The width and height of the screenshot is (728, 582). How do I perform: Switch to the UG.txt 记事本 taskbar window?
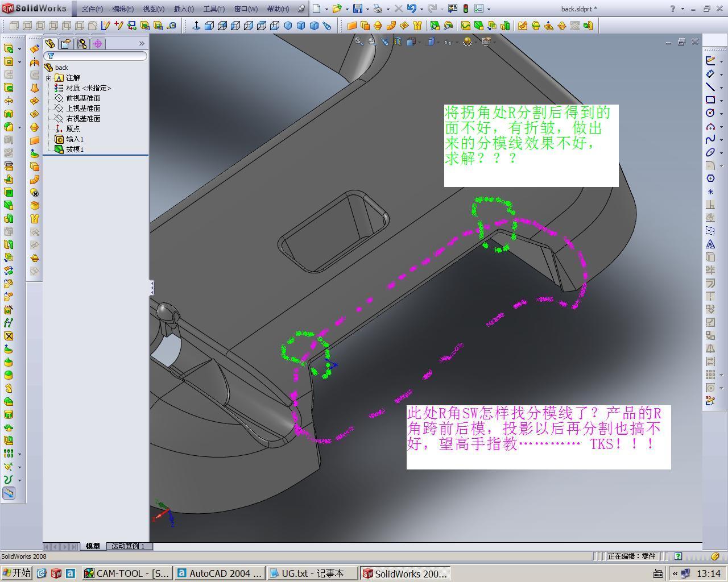(312, 573)
